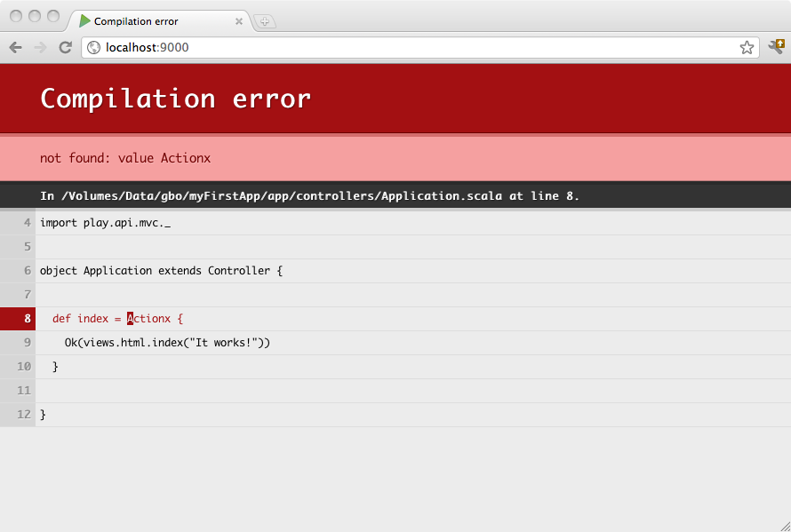Screen dimensions: 791x532
Task: Click the highlighted 'A' in Actionx
Action: click(x=131, y=318)
